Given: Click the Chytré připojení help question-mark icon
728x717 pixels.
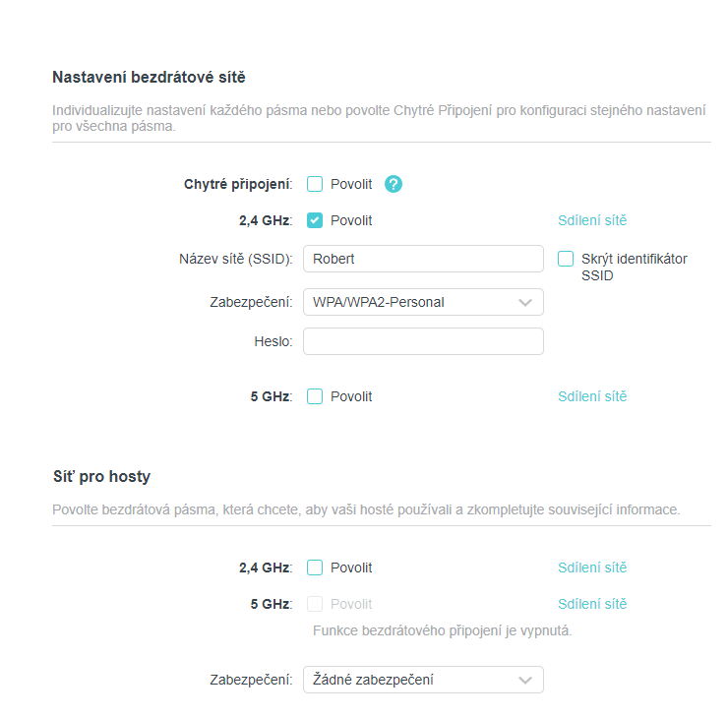Looking at the screenshot, I should coord(394,184).
